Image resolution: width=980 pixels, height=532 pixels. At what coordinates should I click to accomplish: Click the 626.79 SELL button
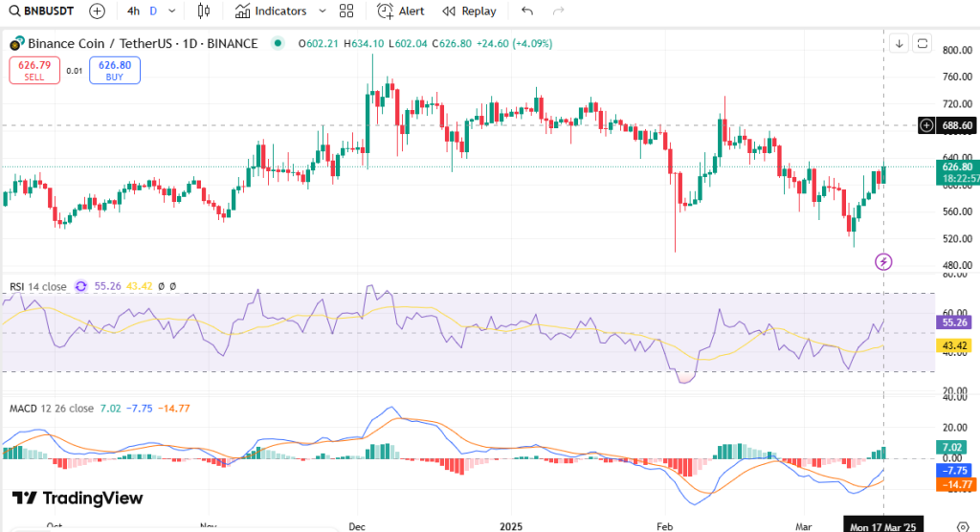34,70
